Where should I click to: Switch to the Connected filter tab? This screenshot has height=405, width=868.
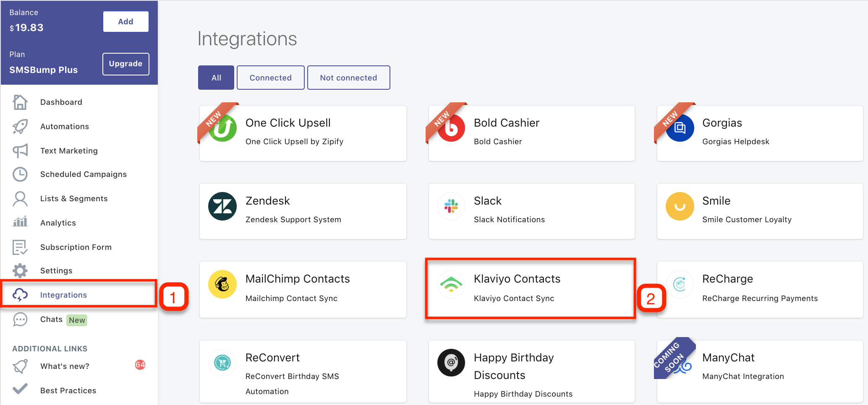[x=271, y=78]
